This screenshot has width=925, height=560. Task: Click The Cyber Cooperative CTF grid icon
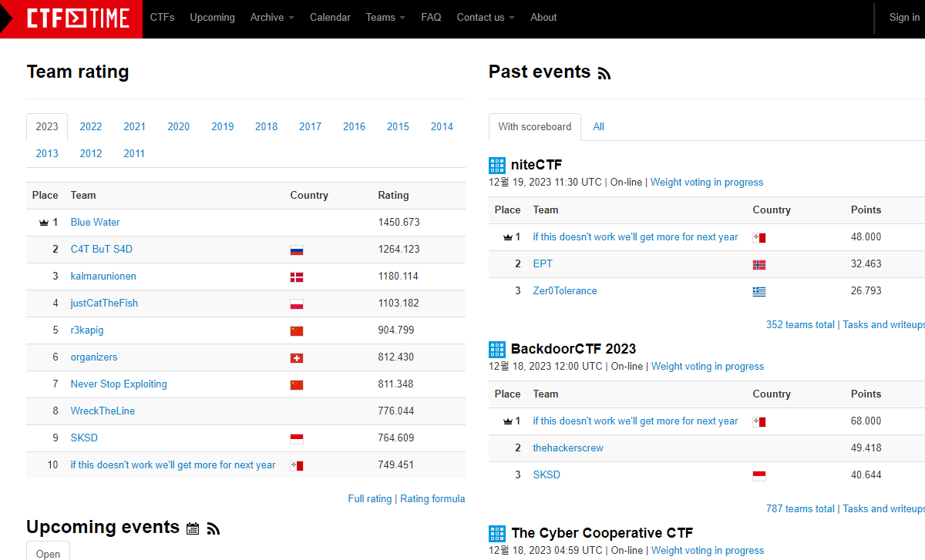click(497, 533)
